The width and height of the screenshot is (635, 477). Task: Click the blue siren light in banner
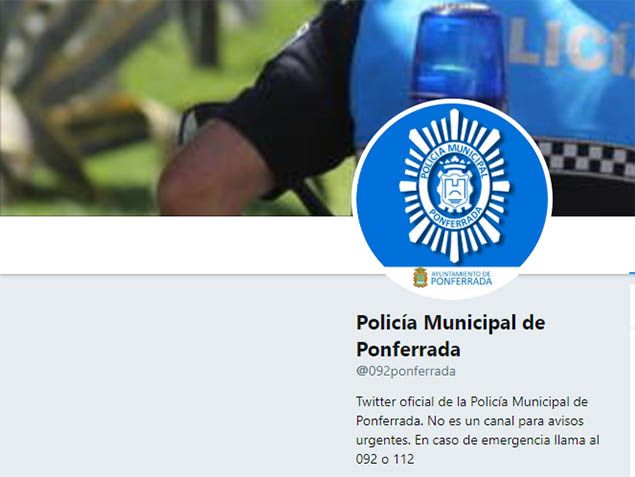458,55
